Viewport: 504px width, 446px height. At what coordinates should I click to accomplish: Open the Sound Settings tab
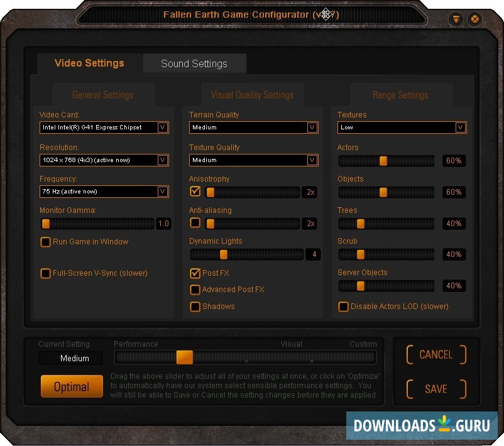(194, 63)
